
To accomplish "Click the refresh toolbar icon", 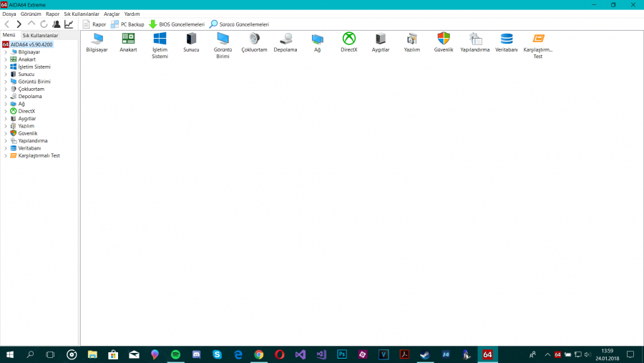I will tap(44, 24).
